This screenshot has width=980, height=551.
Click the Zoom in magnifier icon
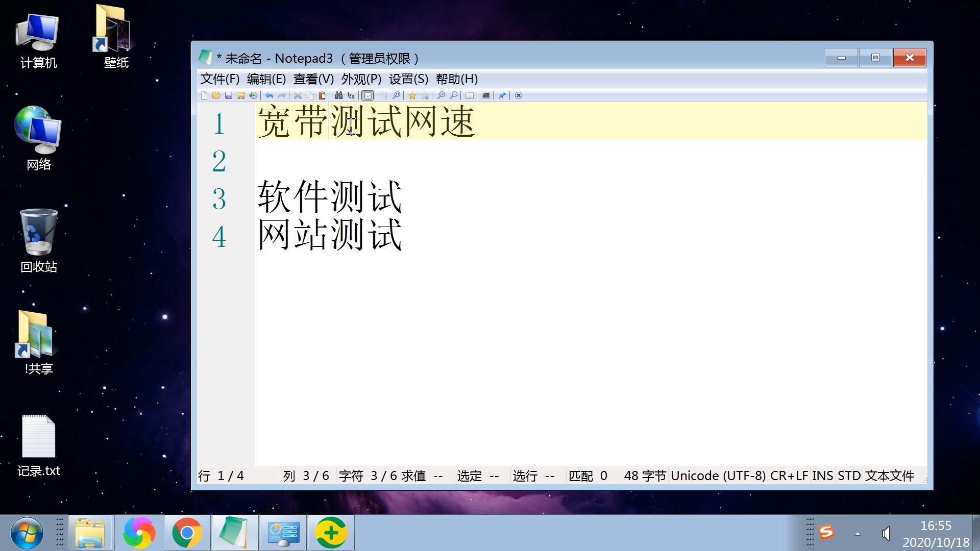[x=441, y=95]
